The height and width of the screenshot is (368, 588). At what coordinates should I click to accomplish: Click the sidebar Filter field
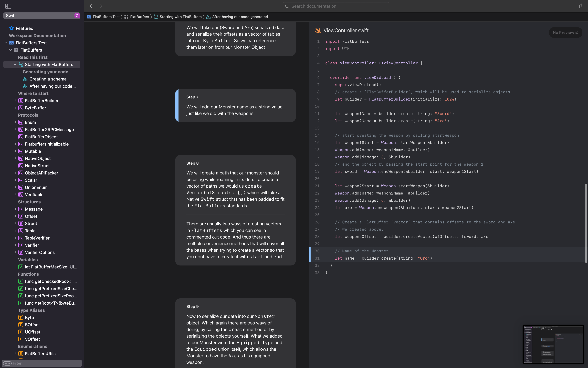[42, 363]
